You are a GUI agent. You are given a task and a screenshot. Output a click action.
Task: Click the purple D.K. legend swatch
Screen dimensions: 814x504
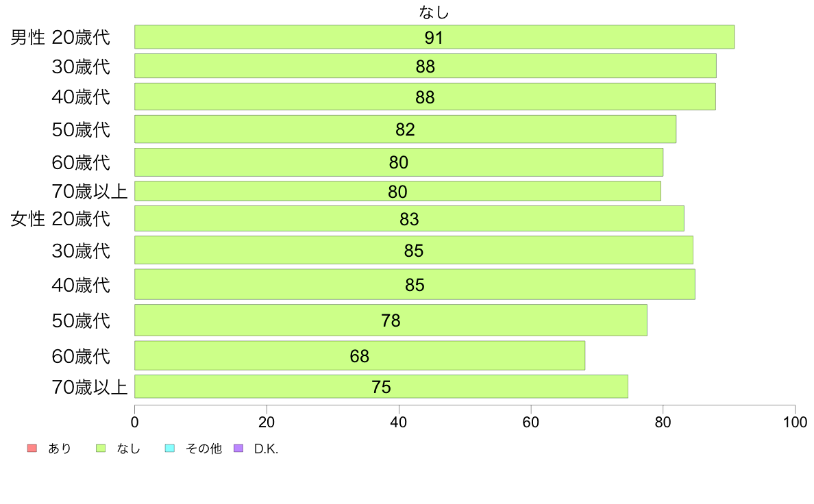pos(238,448)
